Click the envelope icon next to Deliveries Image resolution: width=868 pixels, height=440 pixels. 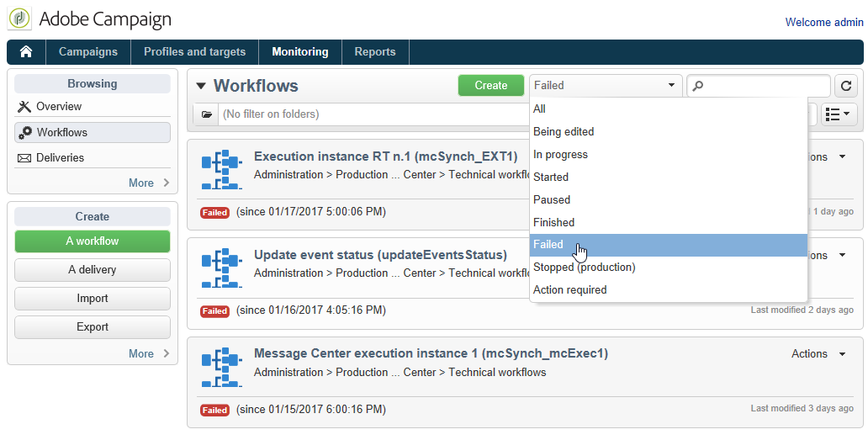point(24,158)
